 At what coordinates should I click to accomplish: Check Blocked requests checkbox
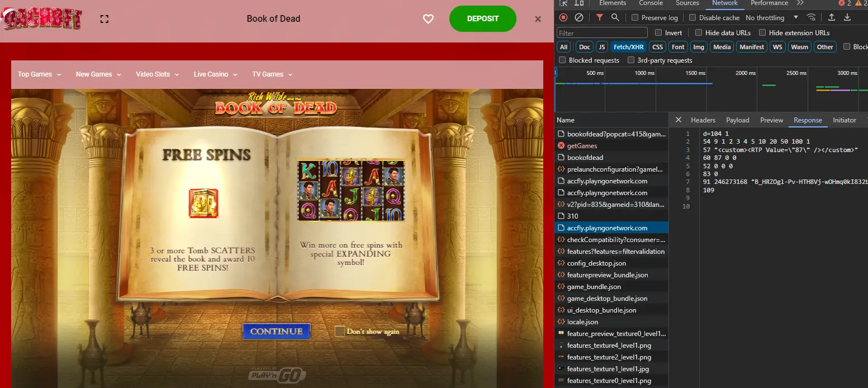(x=562, y=60)
